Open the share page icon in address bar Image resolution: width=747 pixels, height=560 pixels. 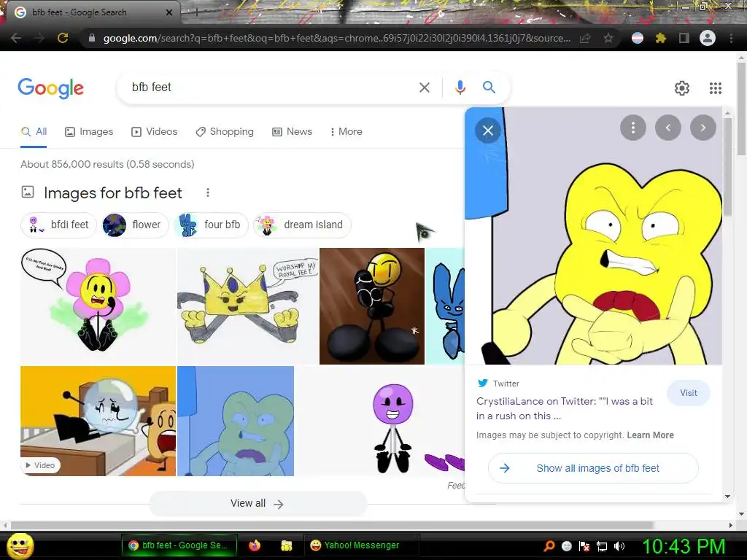pyautogui.click(x=585, y=38)
